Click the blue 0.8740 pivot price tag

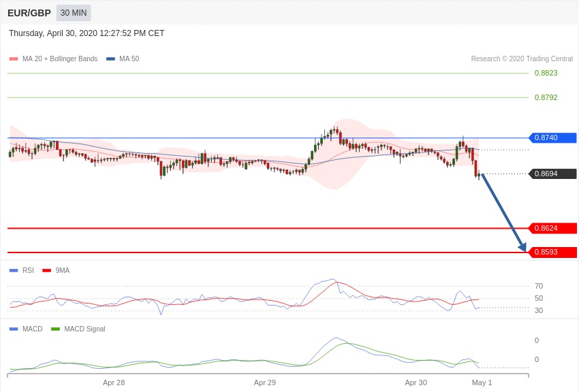(x=553, y=137)
